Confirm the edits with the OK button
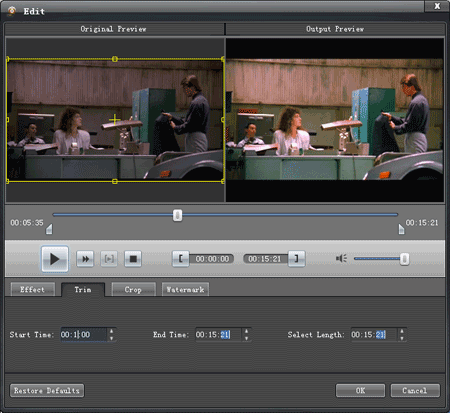The image size is (450, 413). 360,390
